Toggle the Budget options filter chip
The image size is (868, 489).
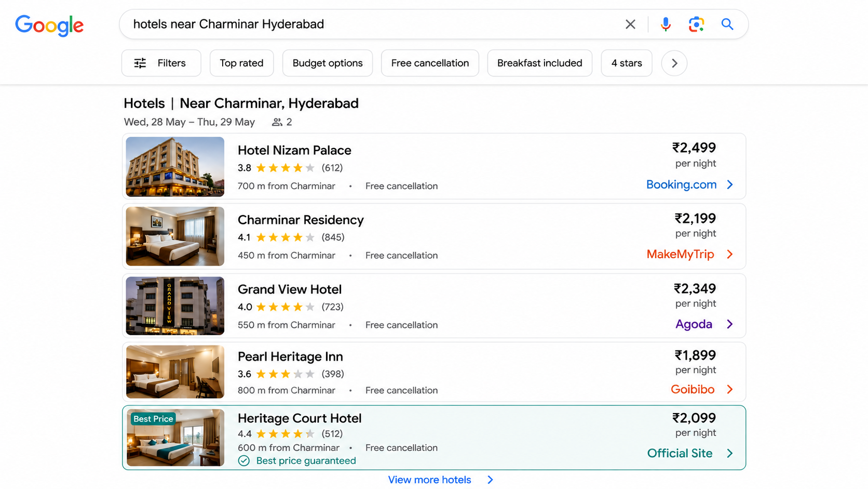328,63
